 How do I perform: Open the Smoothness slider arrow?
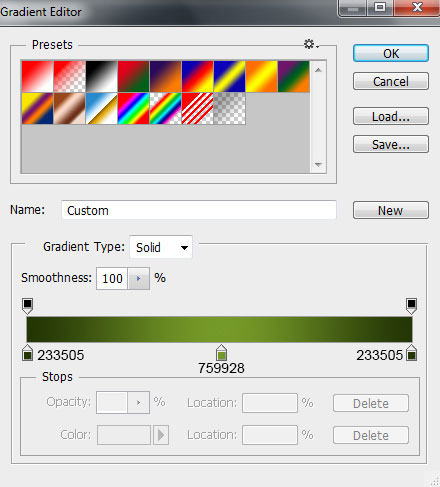pos(139,278)
